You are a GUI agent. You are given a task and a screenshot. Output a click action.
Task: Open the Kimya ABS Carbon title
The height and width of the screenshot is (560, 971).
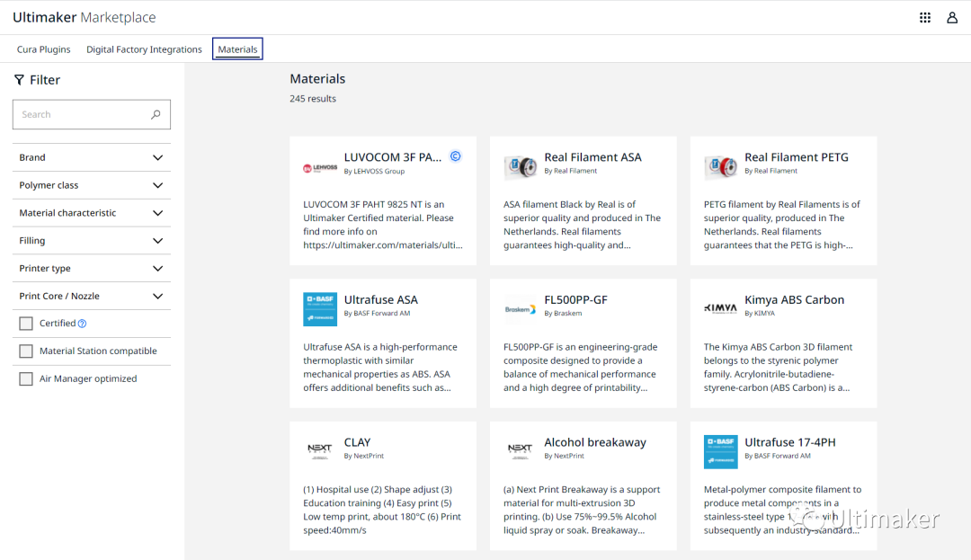(795, 299)
